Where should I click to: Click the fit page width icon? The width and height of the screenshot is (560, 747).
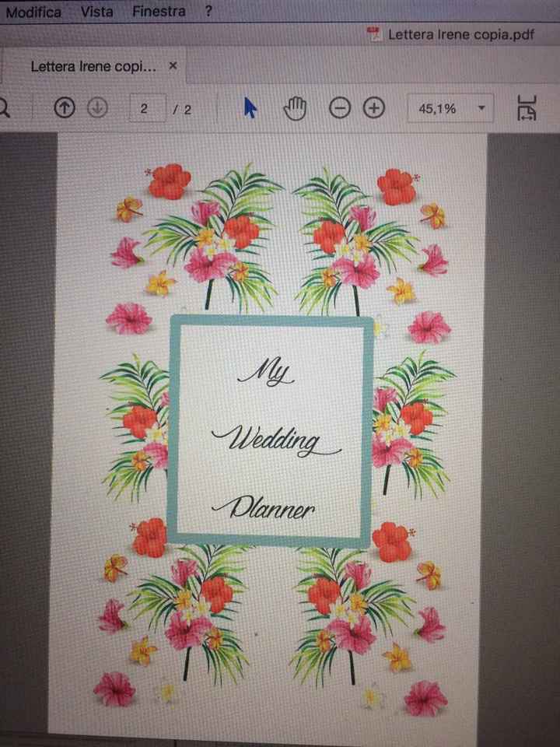point(526,109)
